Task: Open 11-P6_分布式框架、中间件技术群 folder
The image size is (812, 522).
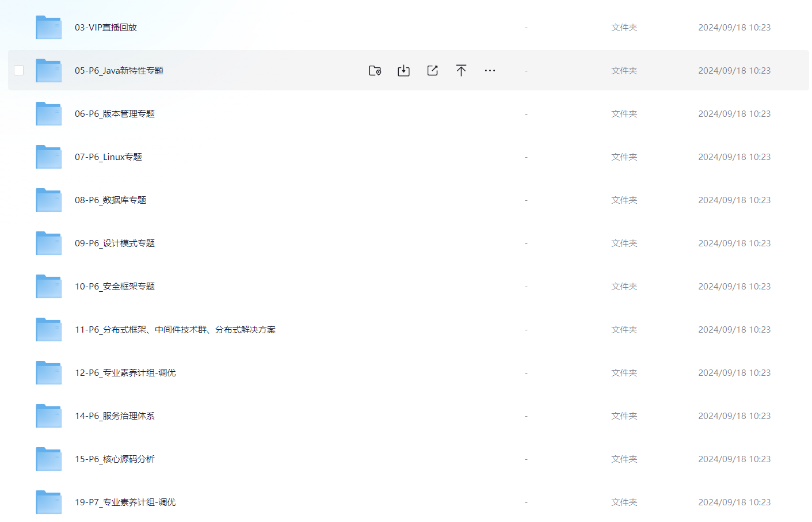Action: click(175, 330)
